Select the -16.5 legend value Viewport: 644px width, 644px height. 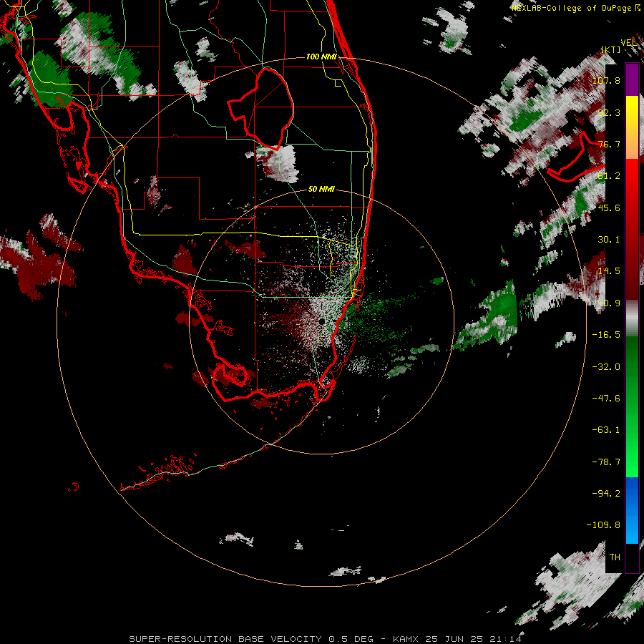point(606,335)
